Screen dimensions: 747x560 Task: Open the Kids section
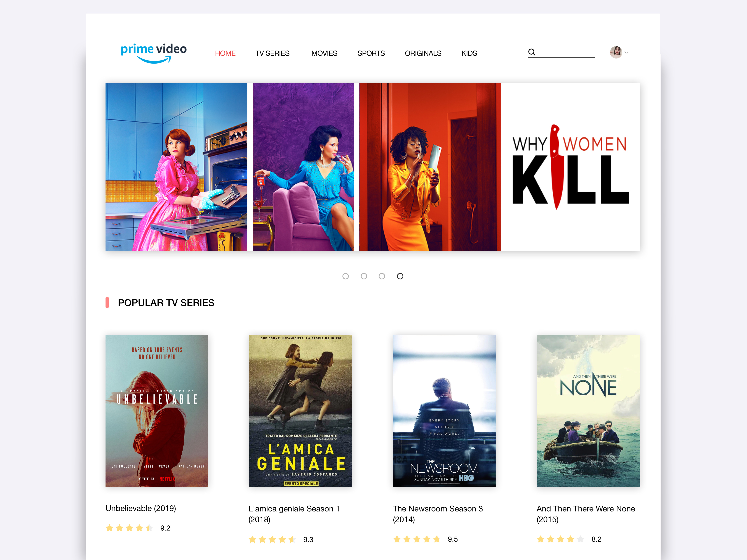pos(469,53)
